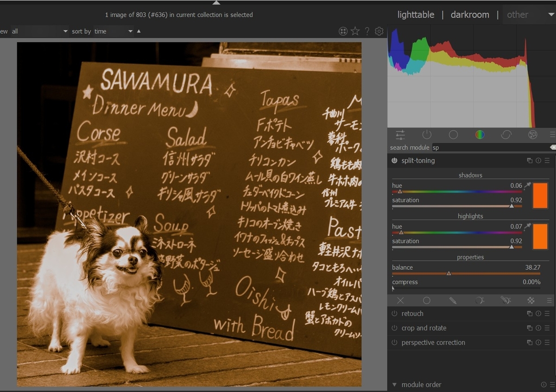Select the blending off X icon
The width and height of the screenshot is (556, 392).
point(400,300)
